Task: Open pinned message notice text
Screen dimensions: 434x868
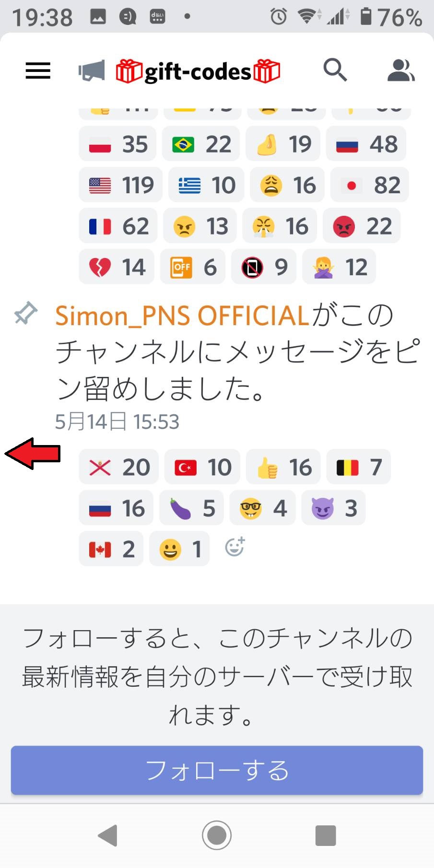Action: 237,352
